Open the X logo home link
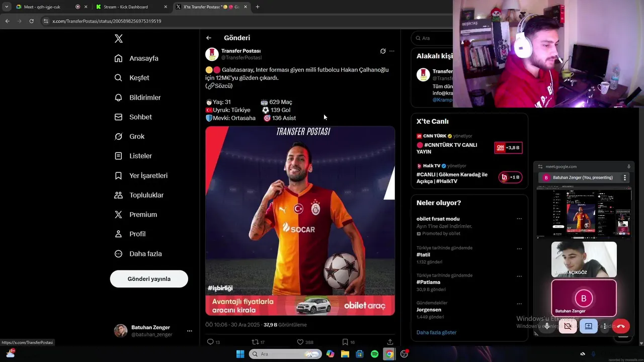The width and height of the screenshot is (644, 362). coord(118,39)
